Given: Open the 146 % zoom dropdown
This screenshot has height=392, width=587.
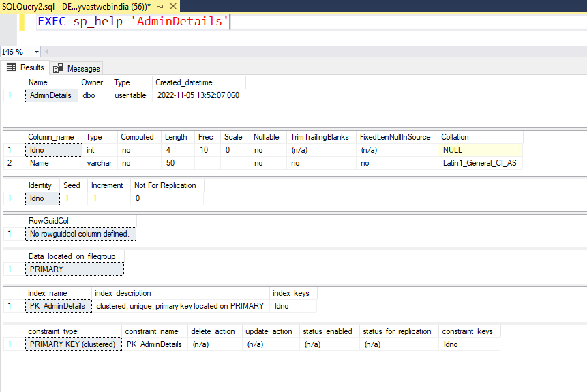Looking at the screenshot, I should (x=36, y=52).
